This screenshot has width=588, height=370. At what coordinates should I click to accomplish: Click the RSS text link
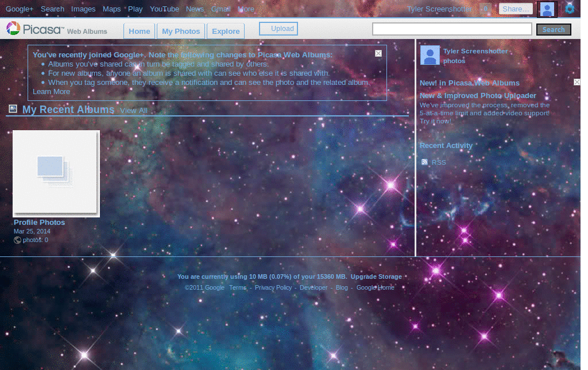click(439, 162)
